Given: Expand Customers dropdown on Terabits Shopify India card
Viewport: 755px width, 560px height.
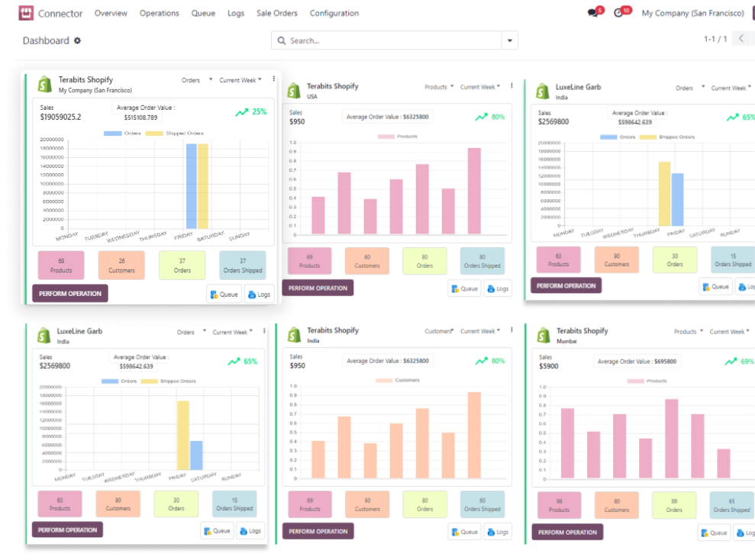Looking at the screenshot, I should coord(439,331).
